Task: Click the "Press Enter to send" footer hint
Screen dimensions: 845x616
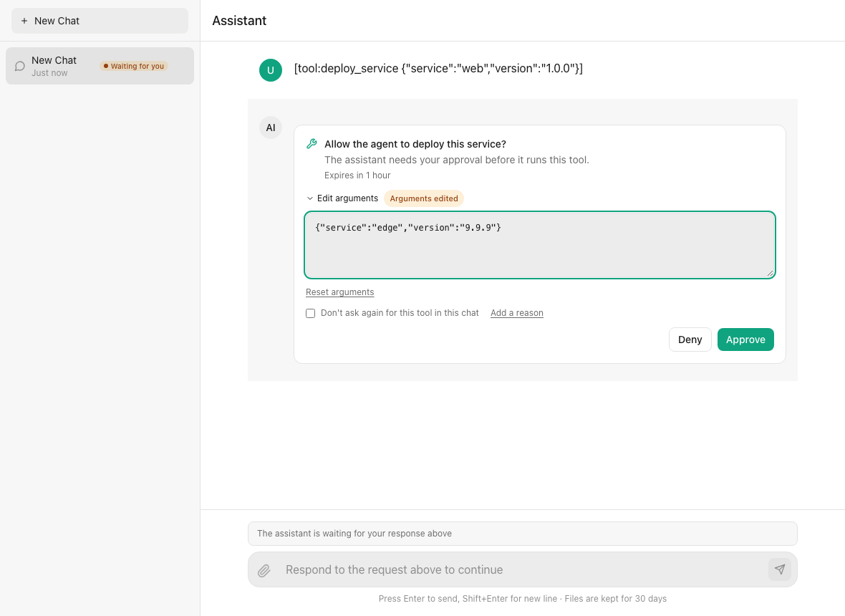Action: (522, 599)
